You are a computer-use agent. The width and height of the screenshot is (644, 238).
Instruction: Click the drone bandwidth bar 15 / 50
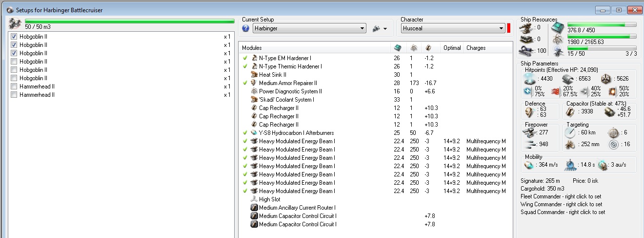point(602,48)
